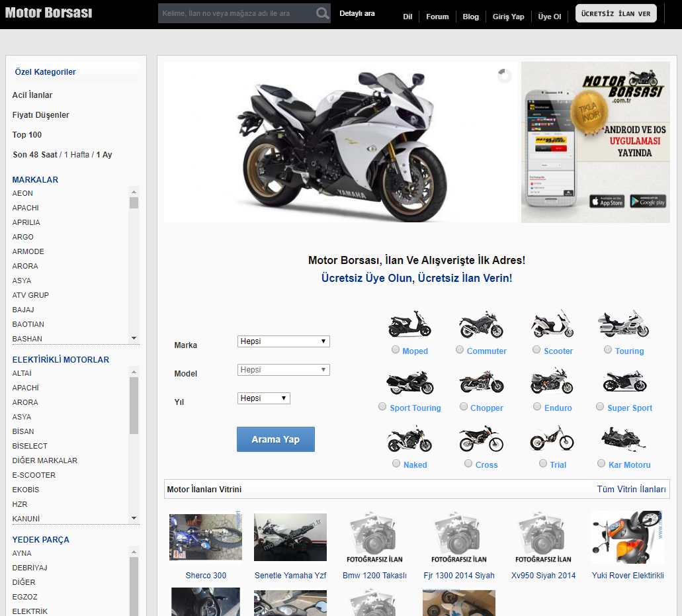Select the Scooter radio button

536,349
